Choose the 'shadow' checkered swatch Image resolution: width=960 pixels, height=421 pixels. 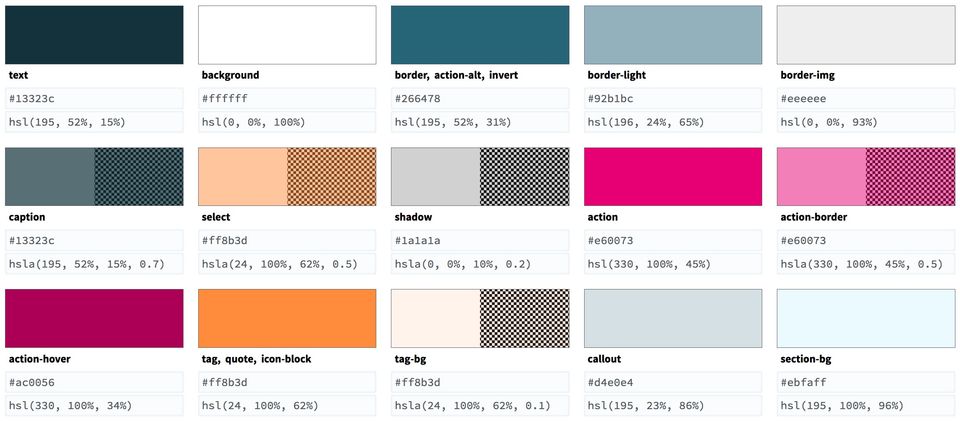coord(480,177)
